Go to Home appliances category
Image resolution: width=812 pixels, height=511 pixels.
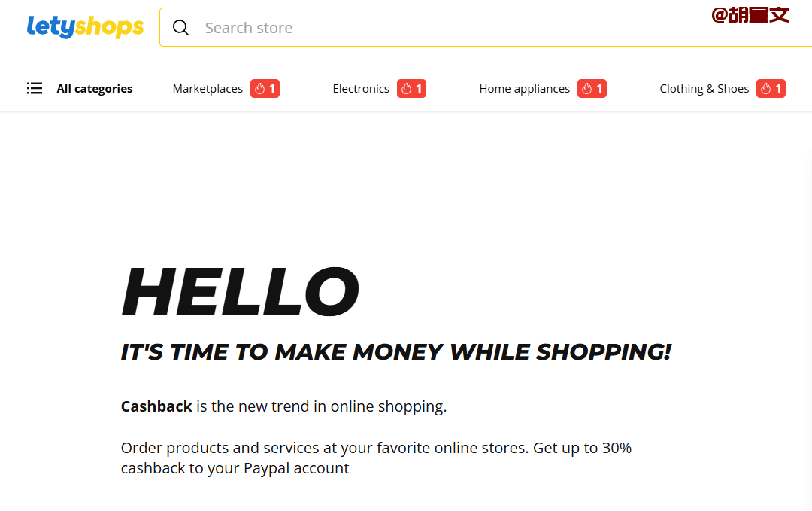[x=524, y=89]
